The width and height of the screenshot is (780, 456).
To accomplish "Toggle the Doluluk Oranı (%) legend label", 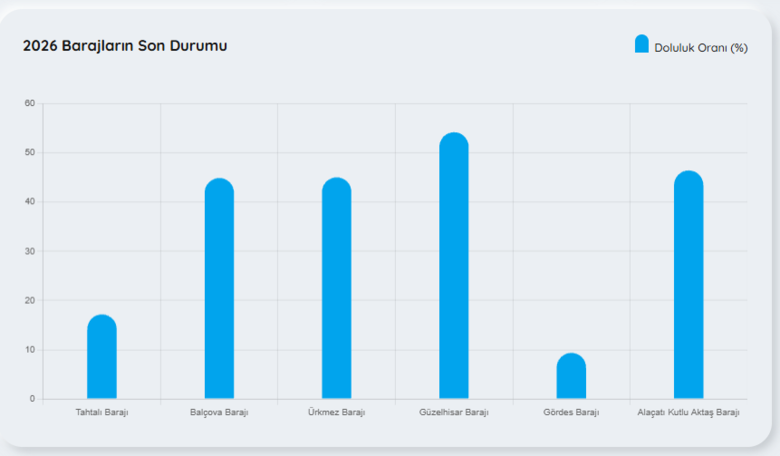I will pos(700,48).
